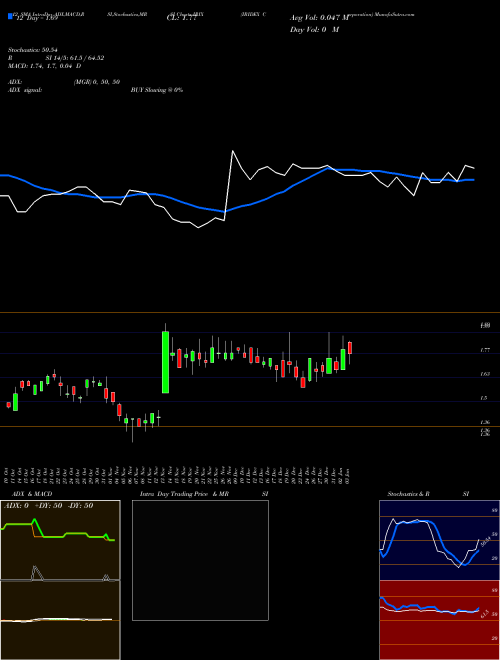Select the '12 Day = 1.69' label
The height and width of the screenshot is (660, 500).
click(x=39, y=19)
